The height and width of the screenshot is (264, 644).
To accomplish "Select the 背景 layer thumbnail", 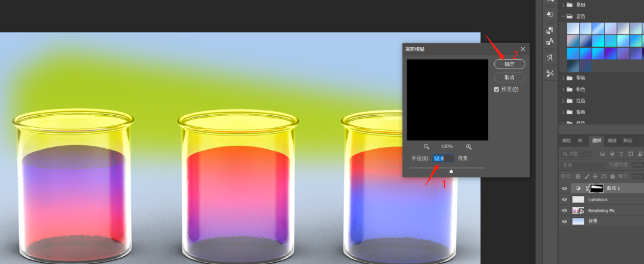I will tap(578, 221).
